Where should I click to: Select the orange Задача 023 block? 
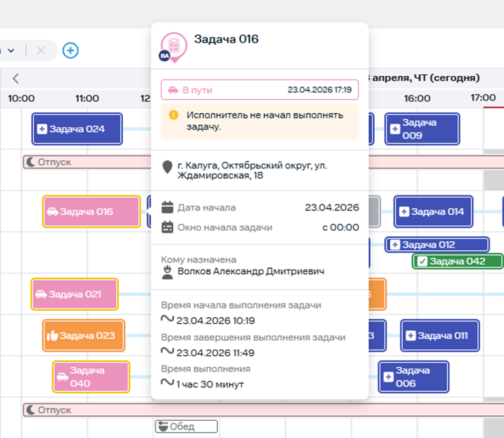[x=84, y=335]
